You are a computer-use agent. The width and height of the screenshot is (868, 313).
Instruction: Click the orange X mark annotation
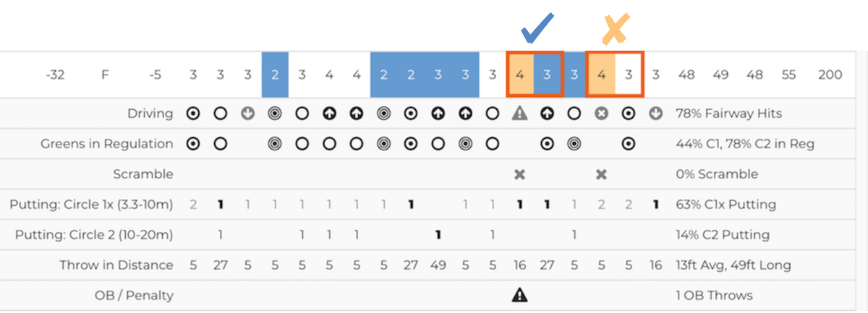tap(615, 28)
